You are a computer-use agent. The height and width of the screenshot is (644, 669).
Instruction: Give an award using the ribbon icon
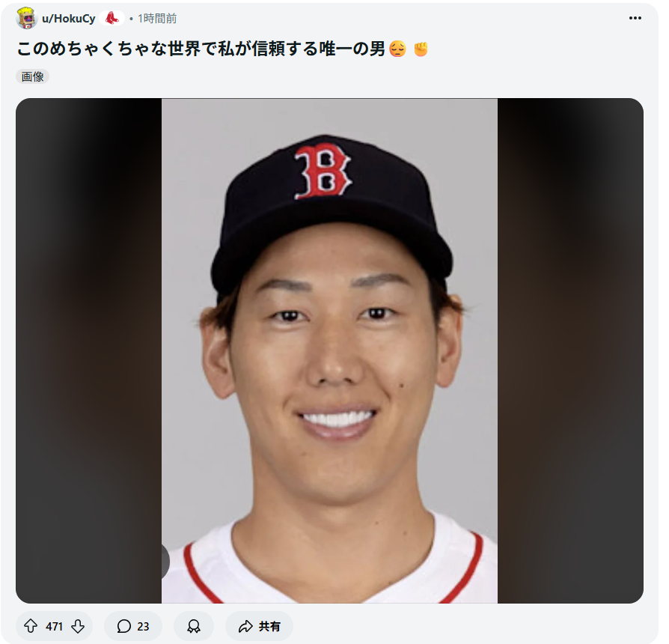(x=194, y=626)
